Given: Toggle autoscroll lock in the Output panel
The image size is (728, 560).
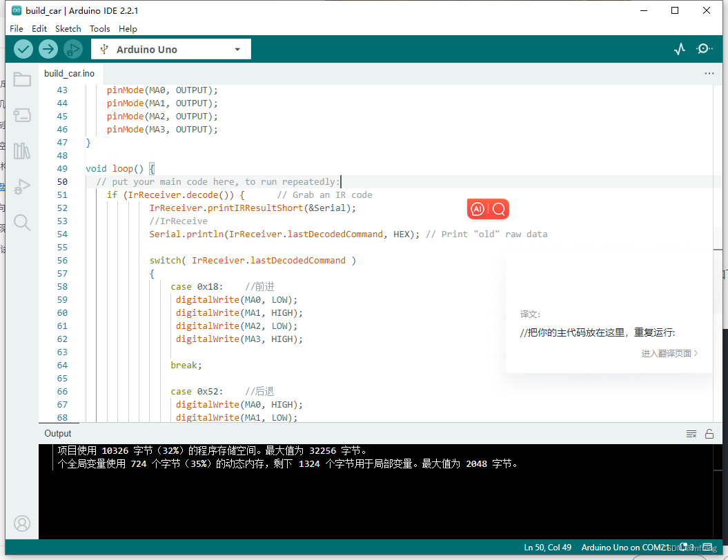Looking at the screenshot, I should point(709,433).
